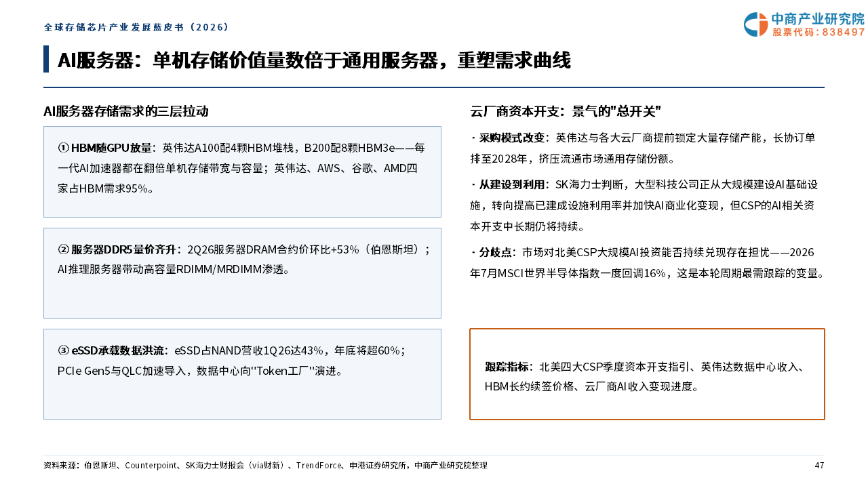Select the slide title starting 'AI服务器：单机存储价值量'
The image size is (868, 488).
click(314, 60)
